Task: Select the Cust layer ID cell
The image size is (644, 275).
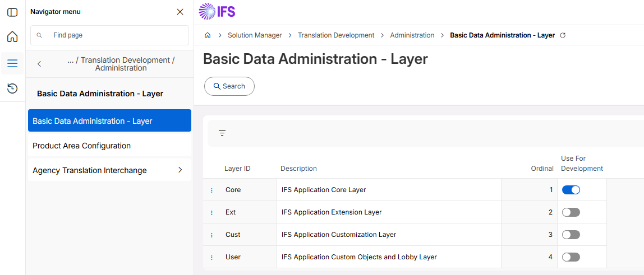Action: pyautogui.click(x=233, y=235)
